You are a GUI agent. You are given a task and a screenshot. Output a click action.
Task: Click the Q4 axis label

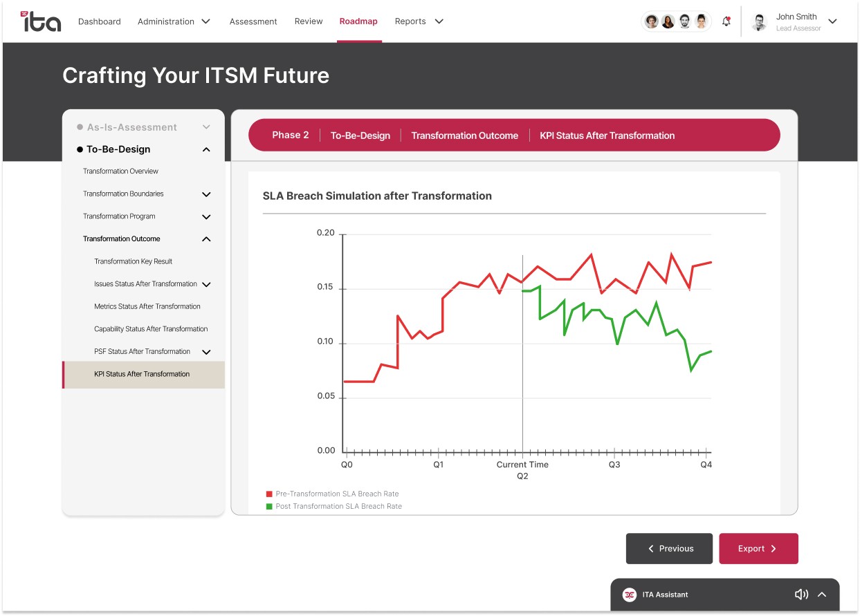click(x=706, y=465)
